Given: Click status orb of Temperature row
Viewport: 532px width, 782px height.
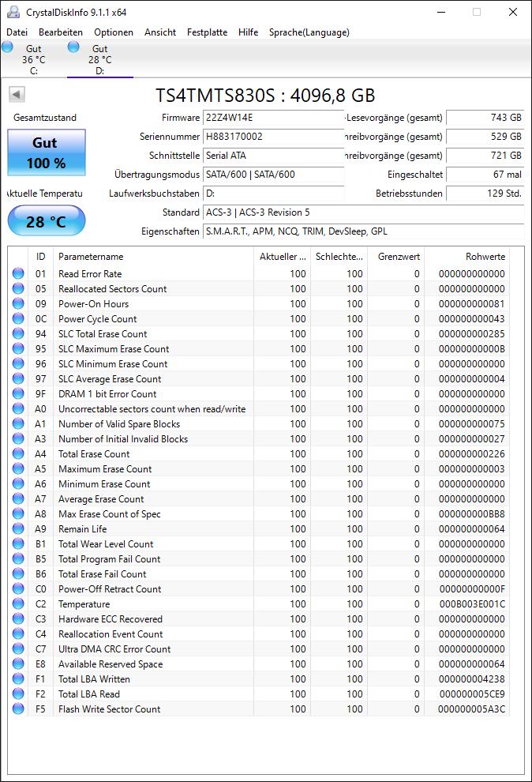Looking at the screenshot, I should pos(18,603).
